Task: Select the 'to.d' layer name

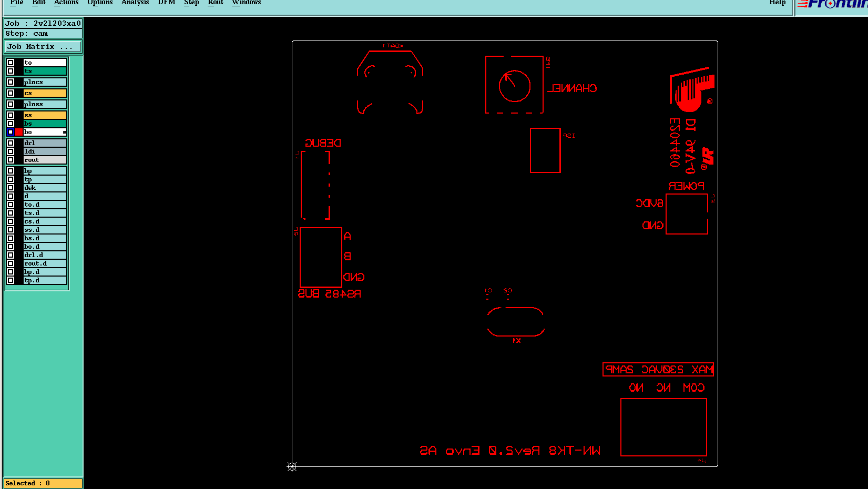Action: [x=45, y=205]
